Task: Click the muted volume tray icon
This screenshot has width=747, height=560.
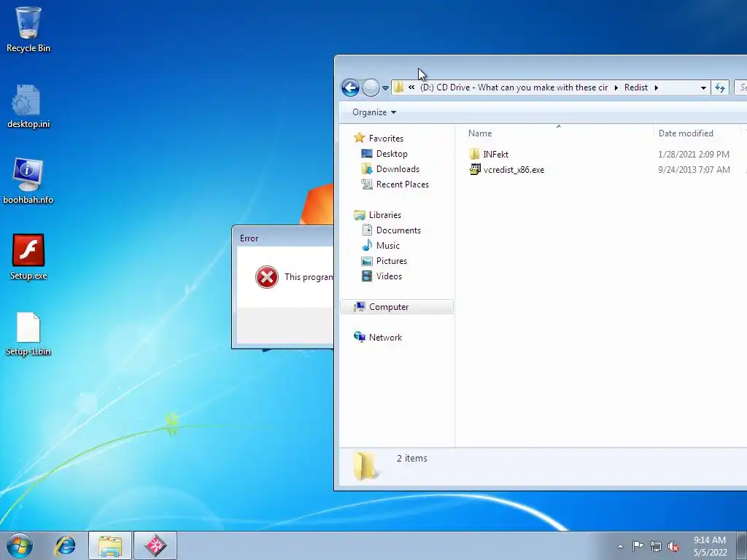Action: [673, 546]
